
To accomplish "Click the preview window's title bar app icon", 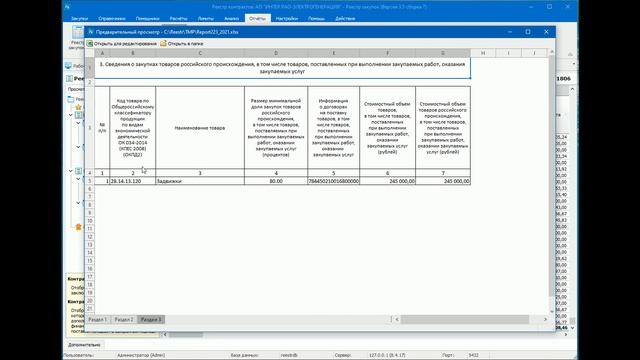I will 91,32.
